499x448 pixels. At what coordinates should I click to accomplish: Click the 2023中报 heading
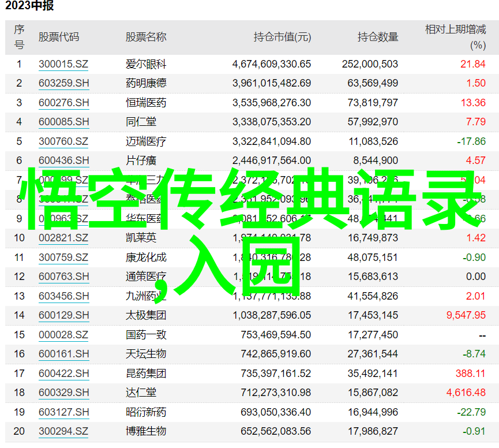pyautogui.click(x=29, y=5)
